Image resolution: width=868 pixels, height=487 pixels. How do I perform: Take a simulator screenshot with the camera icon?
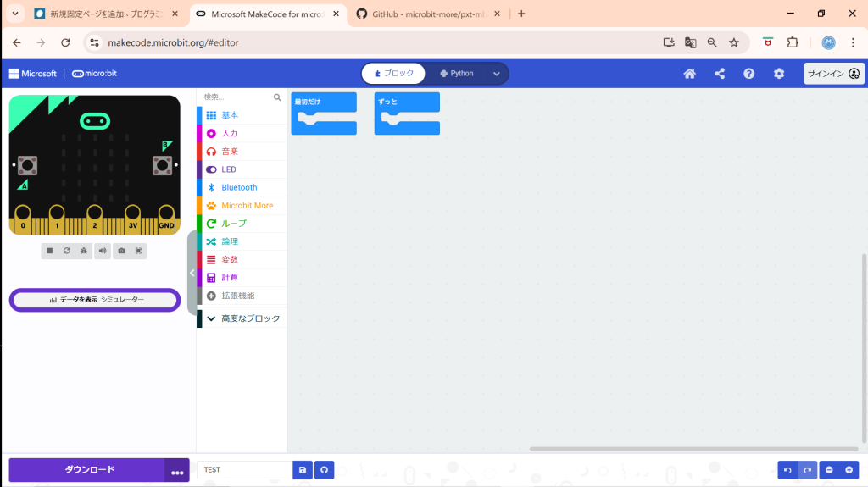click(122, 251)
